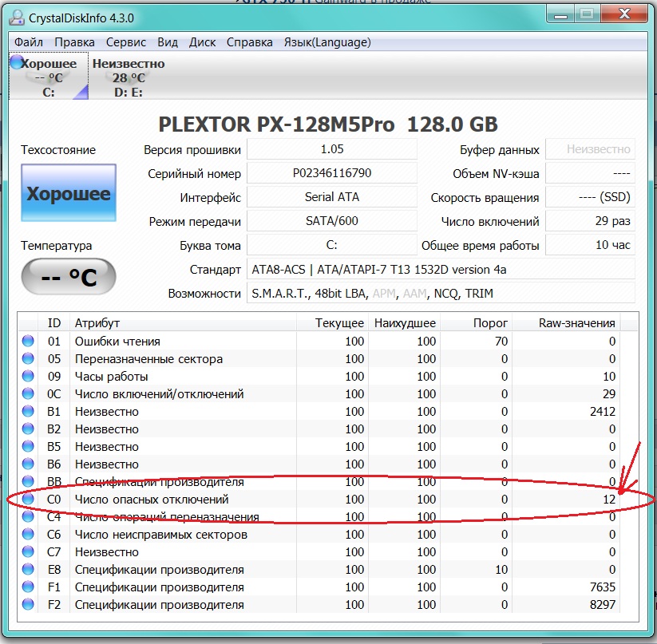
Task: Click status orb for attribute F1
Action: (x=28, y=587)
